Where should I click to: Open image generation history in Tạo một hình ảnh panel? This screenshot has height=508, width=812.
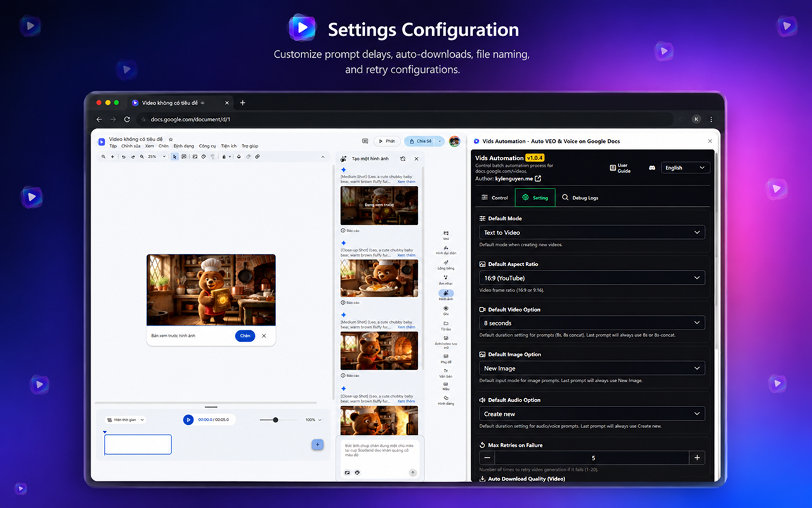coord(403,159)
